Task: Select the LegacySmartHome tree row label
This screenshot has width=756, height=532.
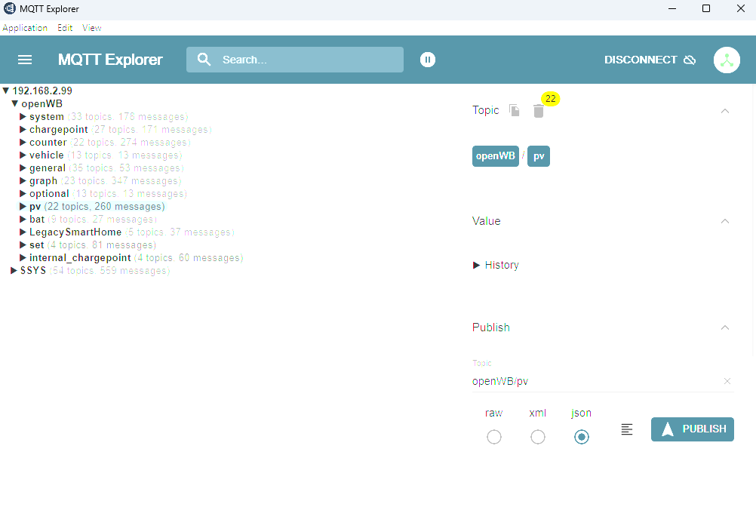Action: tap(75, 232)
